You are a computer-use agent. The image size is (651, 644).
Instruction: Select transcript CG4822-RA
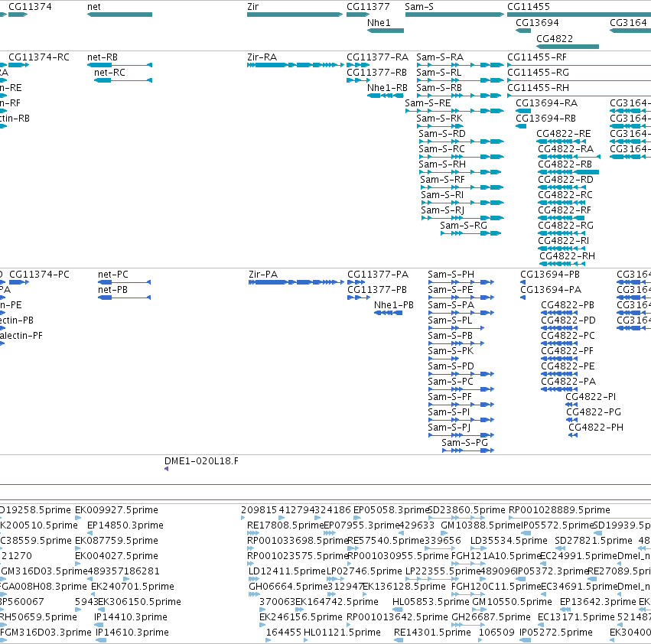[569, 157]
